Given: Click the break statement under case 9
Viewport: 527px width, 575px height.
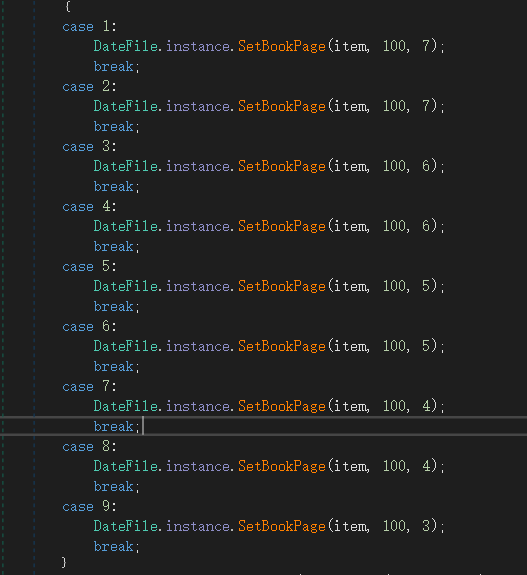Looking at the screenshot, I should tap(117, 547).
